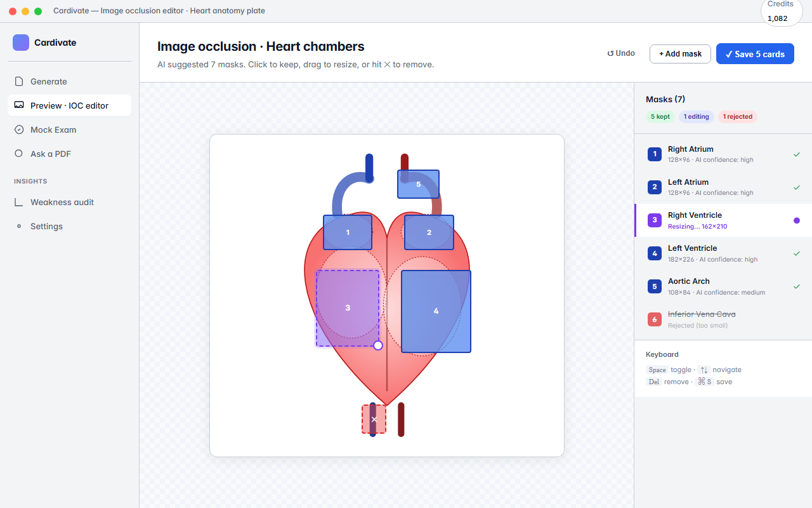Select mask 5 over the aortic arch
This screenshot has width=812, height=508.
[x=418, y=184]
